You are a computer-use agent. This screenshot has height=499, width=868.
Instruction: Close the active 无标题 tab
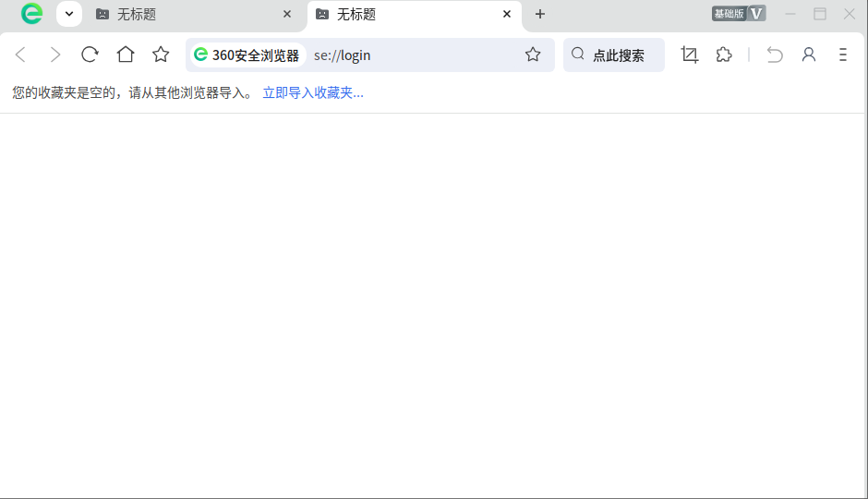point(507,14)
